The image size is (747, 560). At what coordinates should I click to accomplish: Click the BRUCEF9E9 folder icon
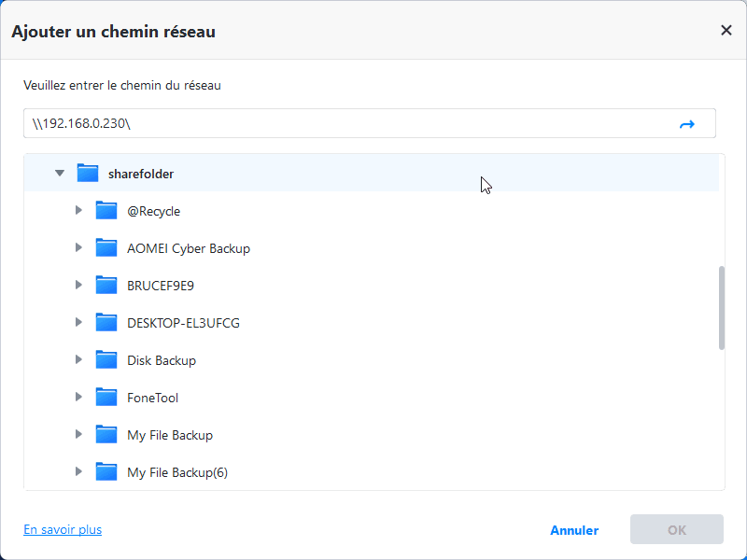pos(106,286)
